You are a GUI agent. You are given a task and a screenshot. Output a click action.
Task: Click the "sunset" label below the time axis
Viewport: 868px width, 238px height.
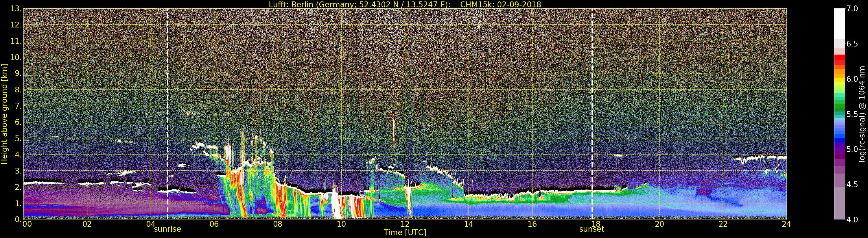[x=592, y=229]
